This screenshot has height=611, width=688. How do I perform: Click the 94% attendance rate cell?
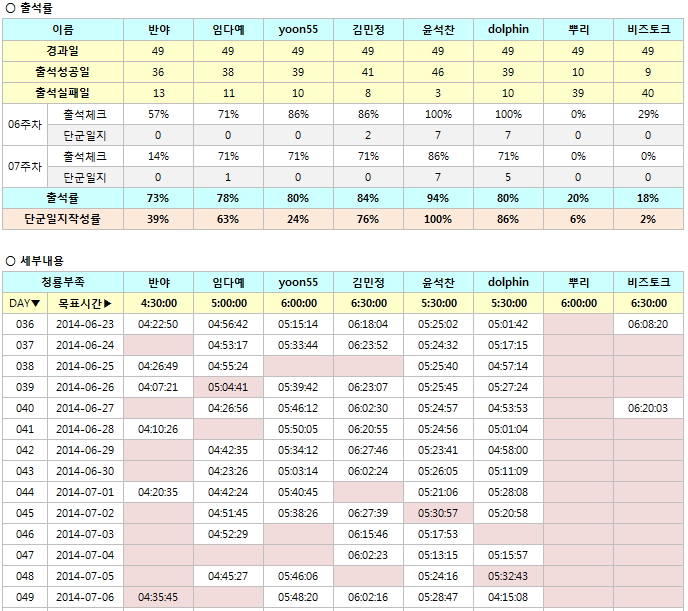[x=438, y=198]
